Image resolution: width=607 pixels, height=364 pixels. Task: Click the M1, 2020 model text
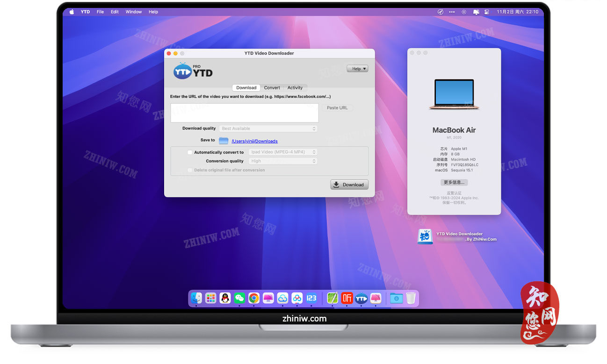pos(454,138)
